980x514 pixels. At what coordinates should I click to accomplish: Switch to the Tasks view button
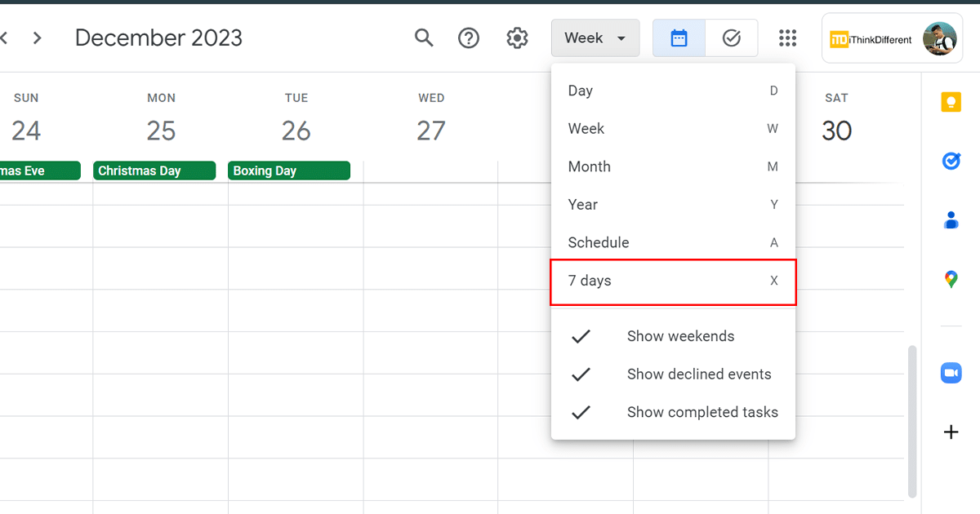click(x=731, y=38)
